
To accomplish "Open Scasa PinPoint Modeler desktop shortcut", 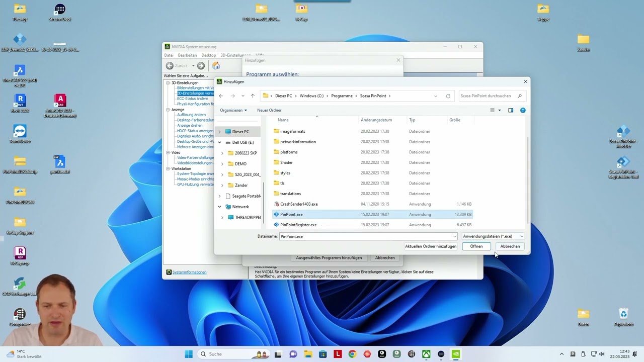I will (x=623, y=136).
